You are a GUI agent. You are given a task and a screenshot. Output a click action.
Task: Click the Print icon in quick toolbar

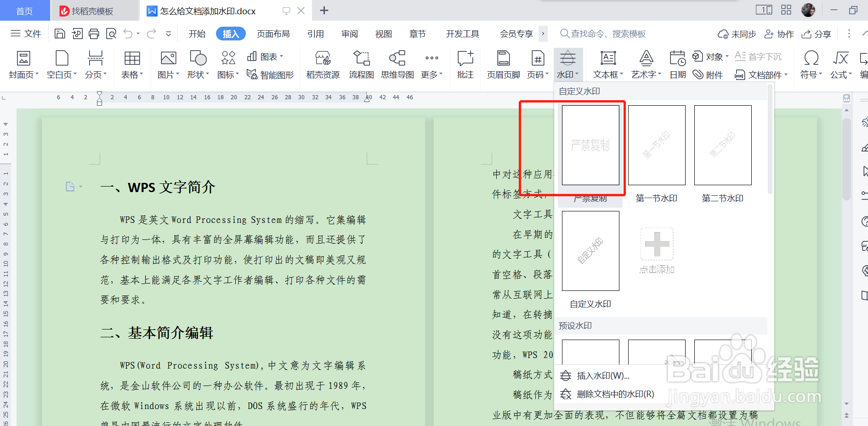pos(94,34)
